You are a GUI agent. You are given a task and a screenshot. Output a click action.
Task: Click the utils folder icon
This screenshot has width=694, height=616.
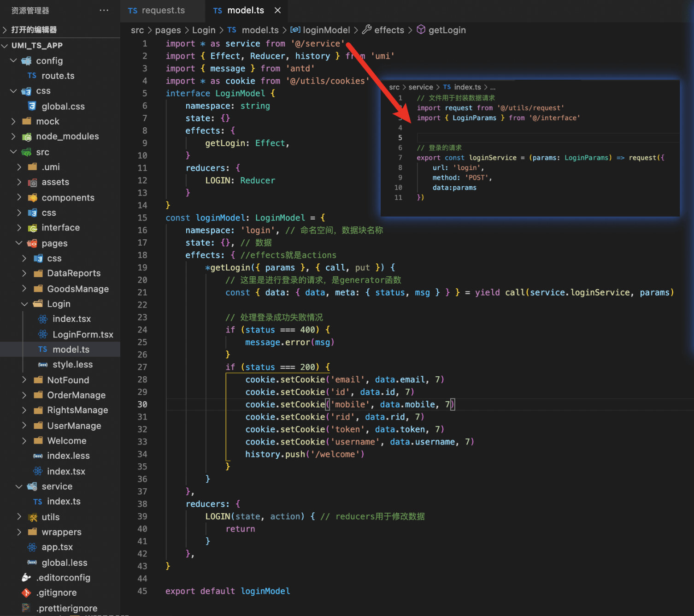(x=32, y=517)
